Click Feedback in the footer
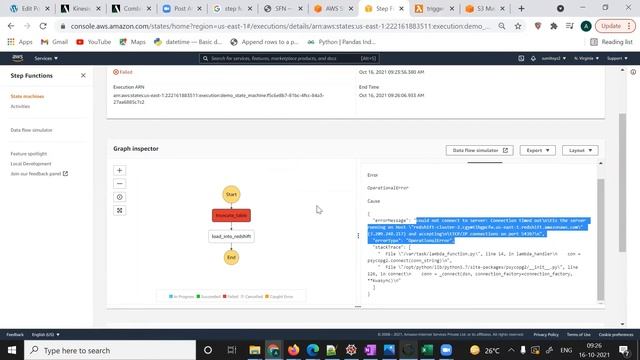Viewport: 640px width, 360px height. pos(15,334)
